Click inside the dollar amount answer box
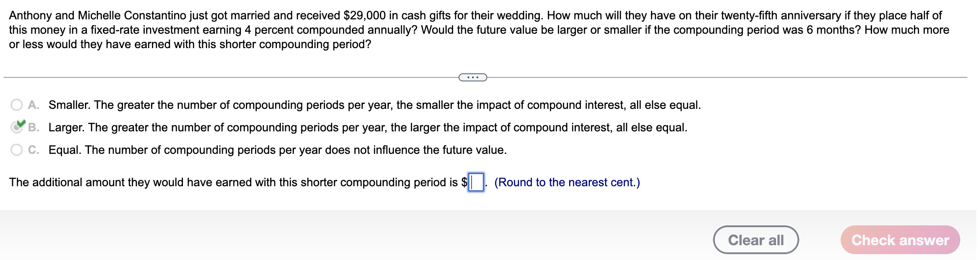 click(475, 182)
